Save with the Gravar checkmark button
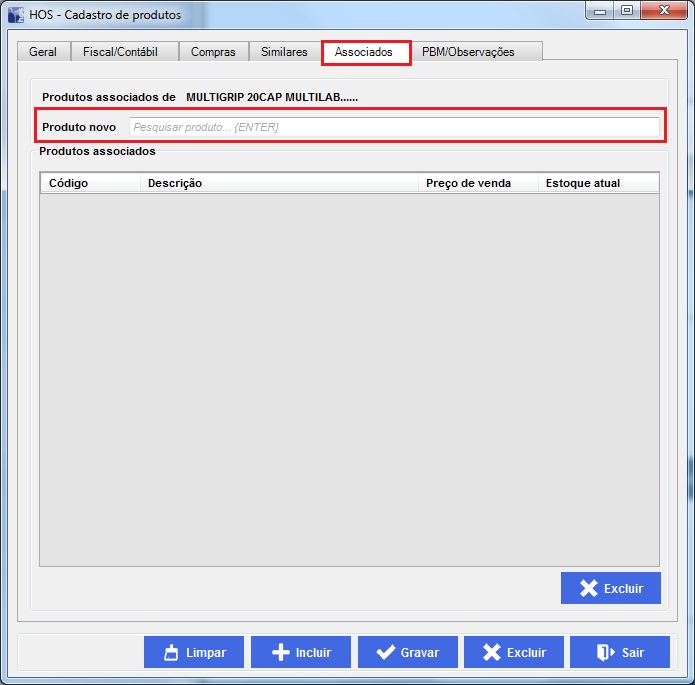This screenshot has width=695, height=685. (x=408, y=652)
